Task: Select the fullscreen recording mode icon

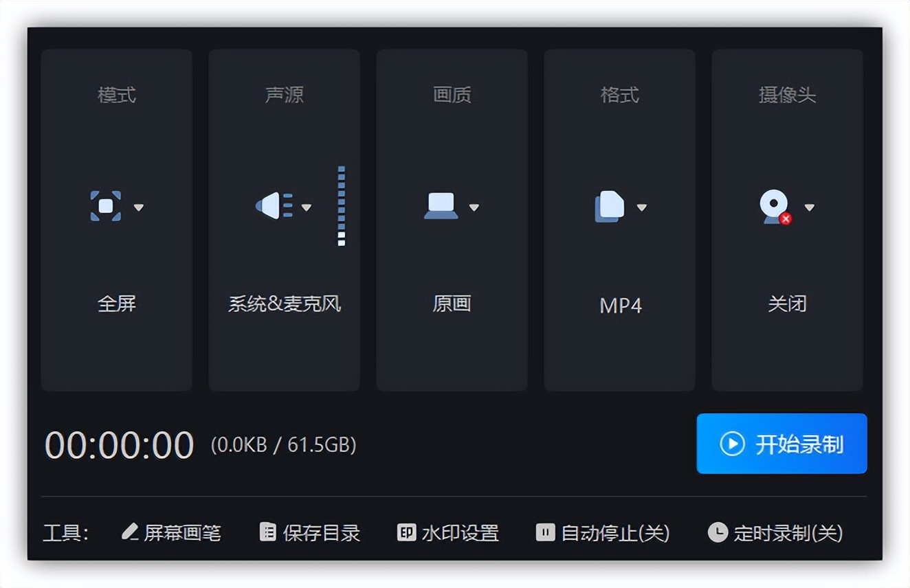Action: pos(107,206)
